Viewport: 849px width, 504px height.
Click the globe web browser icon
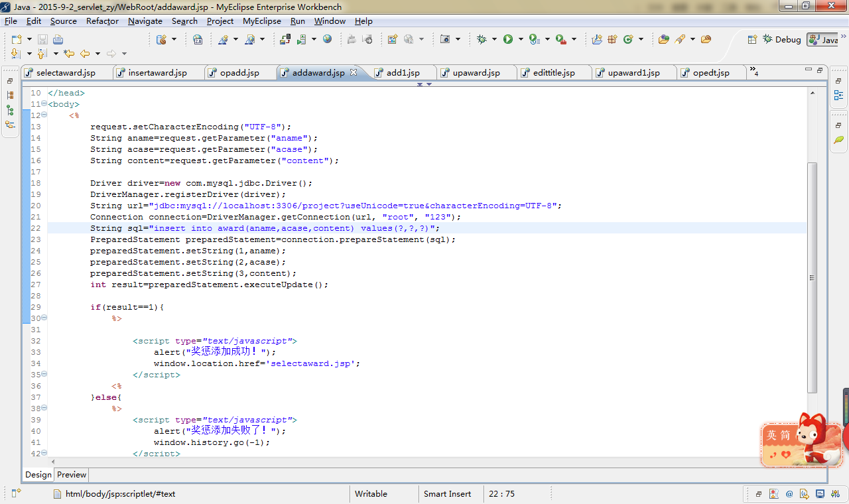(327, 39)
